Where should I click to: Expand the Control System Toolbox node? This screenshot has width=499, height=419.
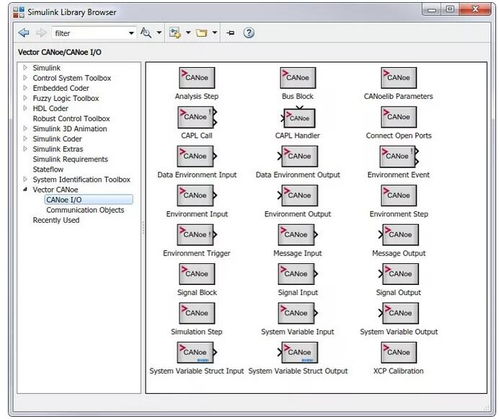coord(25,78)
